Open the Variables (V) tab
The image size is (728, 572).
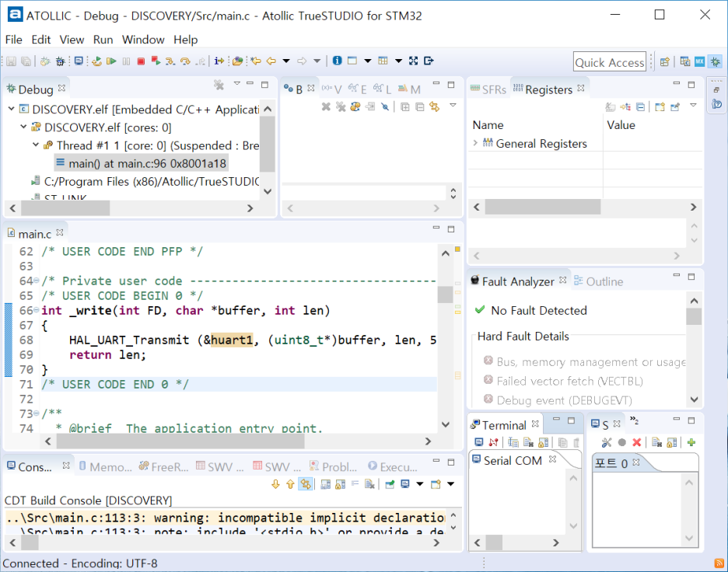click(x=331, y=89)
